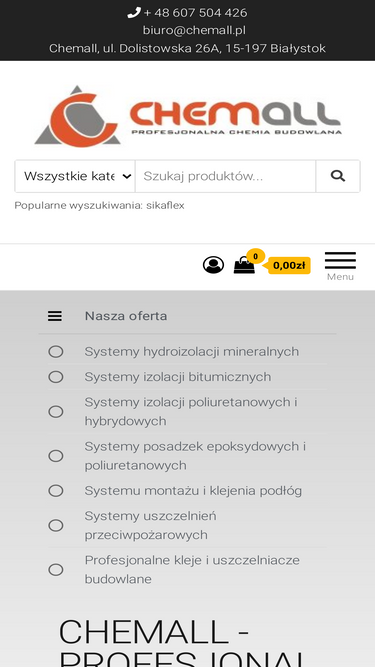Expand the Wszystkie kategorie dropdown
The width and height of the screenshot is (375, 667).
click(x=75, y=176)
